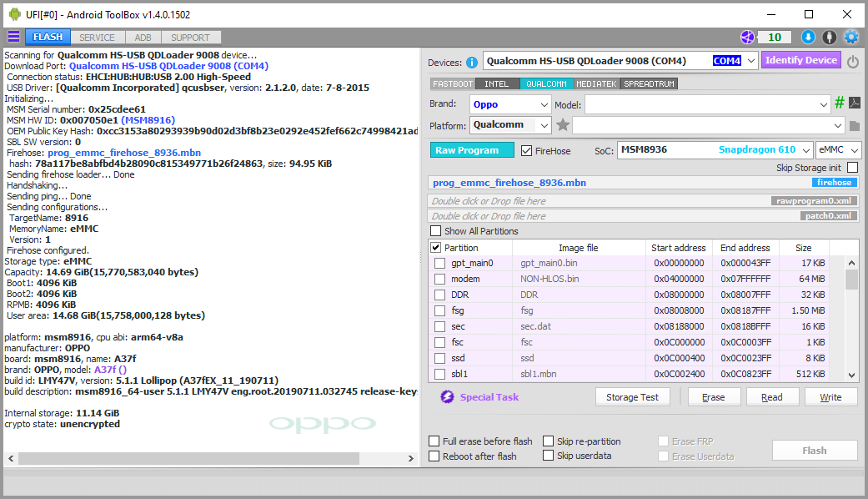Click the green hash icon
The width and height of the screenshot is (868, 499).
840,103
